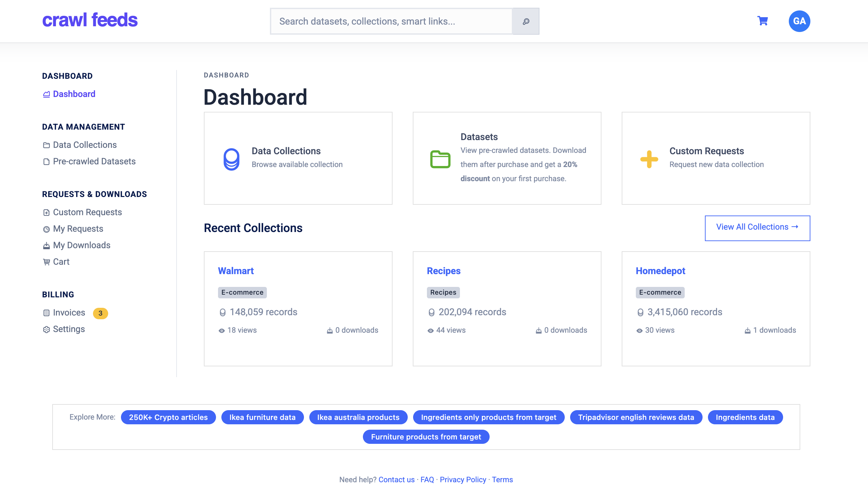Image resolution: width=868 pixels, height=493 pixels.
Task: Click the E-commerce tag on the Homedepot card
Action: click(660, 293)
